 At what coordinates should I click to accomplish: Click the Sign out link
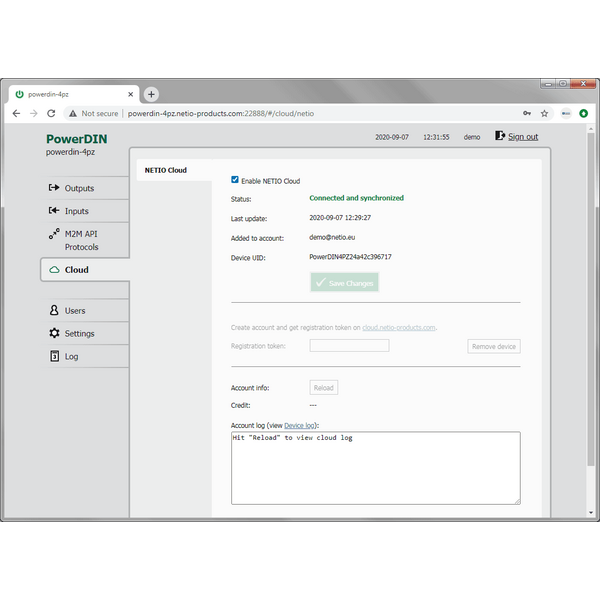(522, 137)
